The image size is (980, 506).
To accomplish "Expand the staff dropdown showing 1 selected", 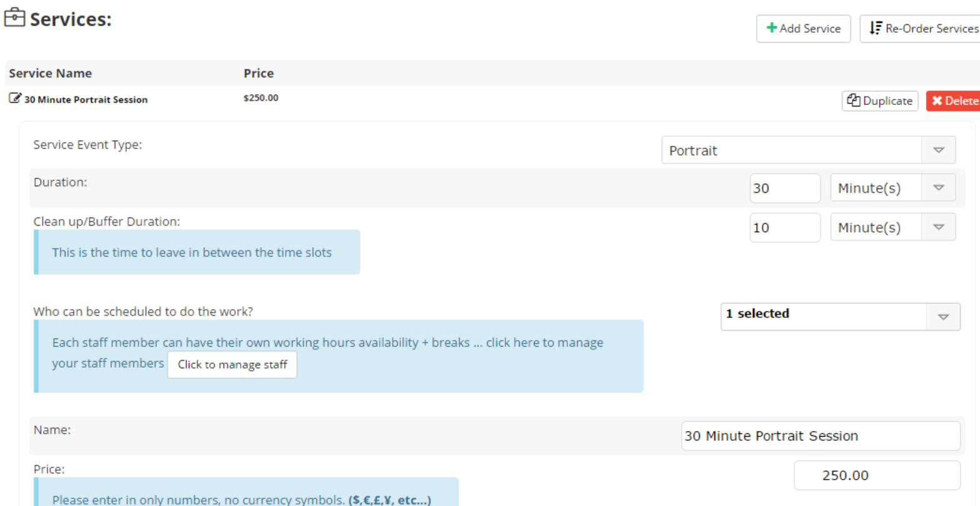I will [942, 316].
